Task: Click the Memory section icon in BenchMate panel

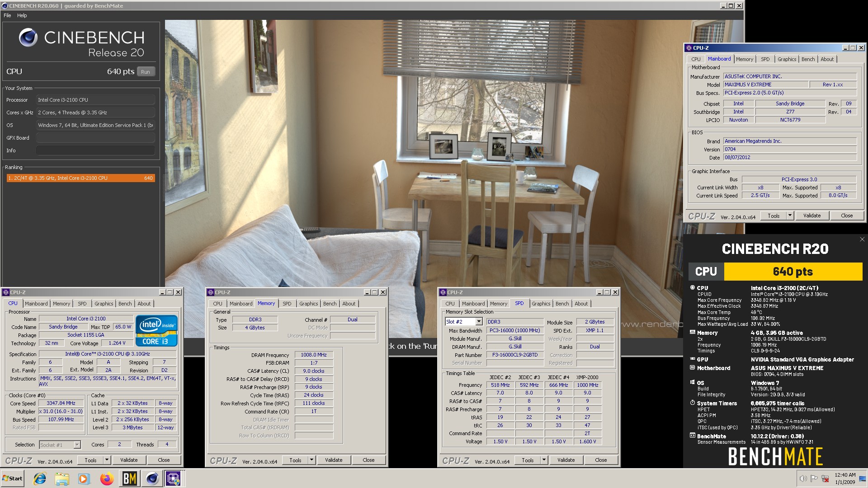Action: (x=692, y=333)
